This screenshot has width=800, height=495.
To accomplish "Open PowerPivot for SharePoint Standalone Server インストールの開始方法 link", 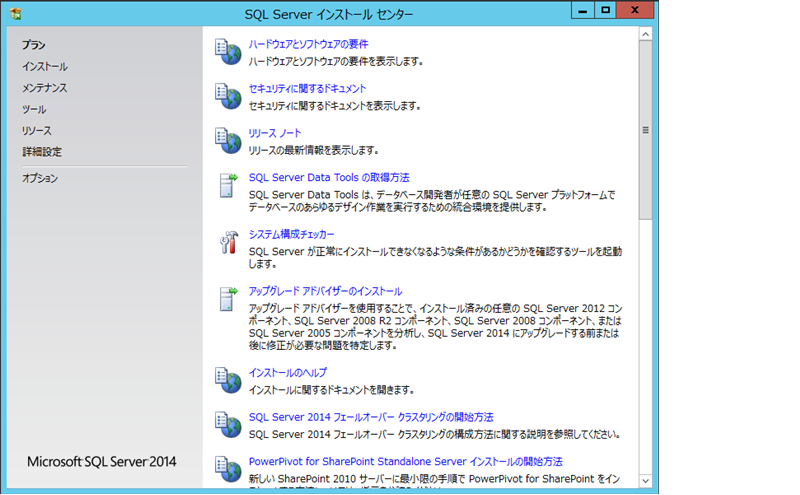I will tap(406, 462).
